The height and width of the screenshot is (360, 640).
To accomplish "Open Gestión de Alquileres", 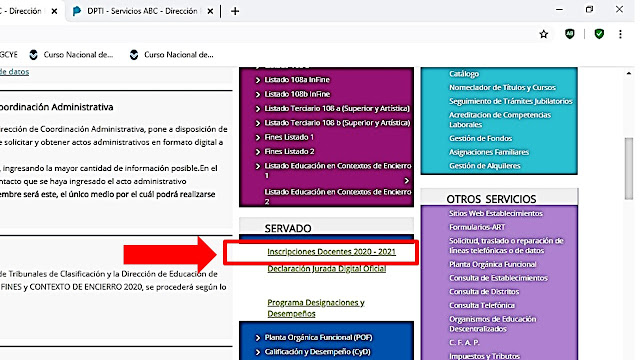I will pos(484,166).
